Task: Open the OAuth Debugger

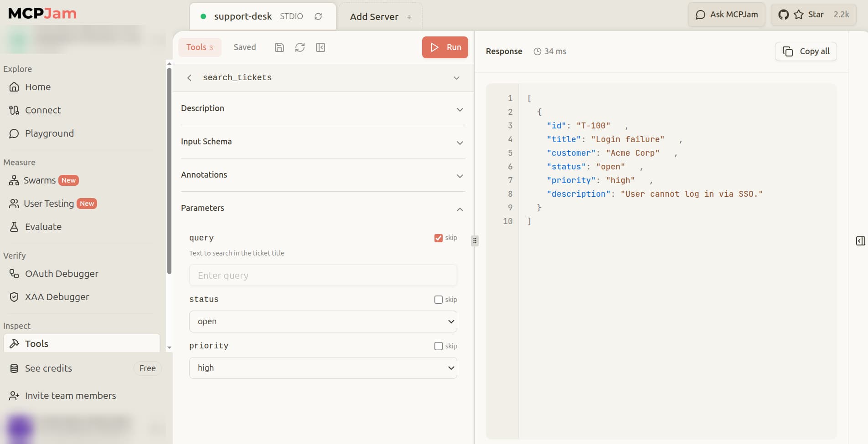Action: click(82, 274)
